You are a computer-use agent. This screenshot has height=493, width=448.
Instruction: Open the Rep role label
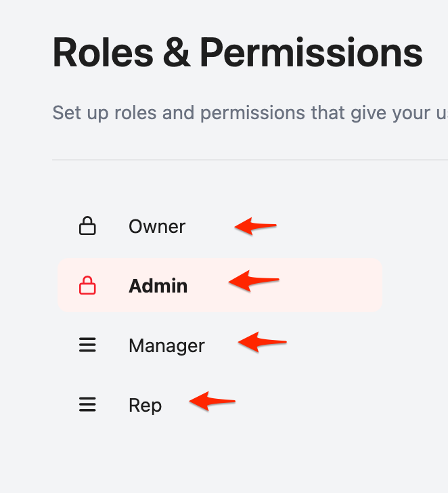pyautogui.click(x=145, y=406)
